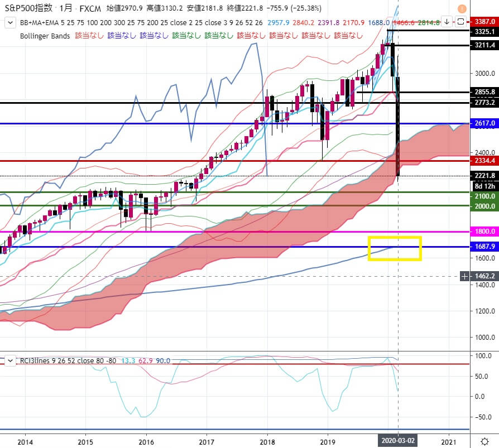Viewport: 499px width, 448px height.
Task: Click the 2020-03-02 date label on time axis
Action: [398, 441]
